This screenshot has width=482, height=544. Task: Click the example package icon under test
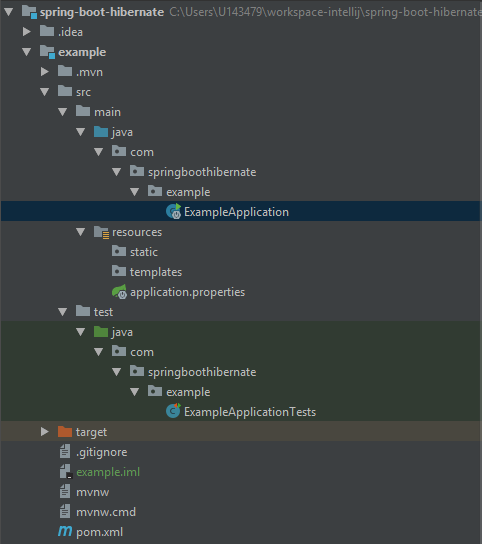pyautogui.click(x=155, y=391)
